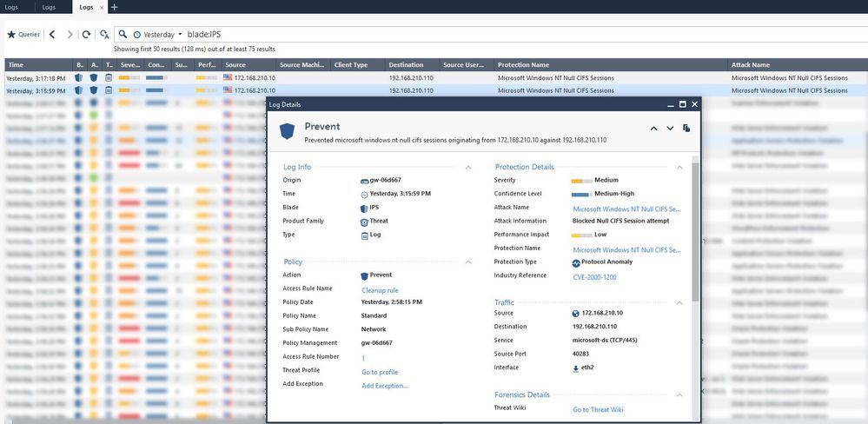The height and width of the screenshot is (424, 868).
Task: Refresh the log results
Action: (x=86, y=35)
